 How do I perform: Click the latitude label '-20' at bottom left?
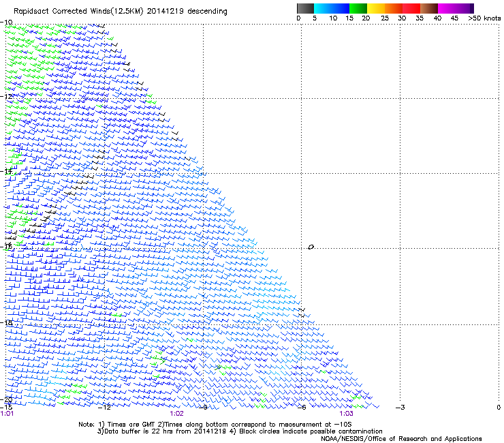[x=6, y=399]
